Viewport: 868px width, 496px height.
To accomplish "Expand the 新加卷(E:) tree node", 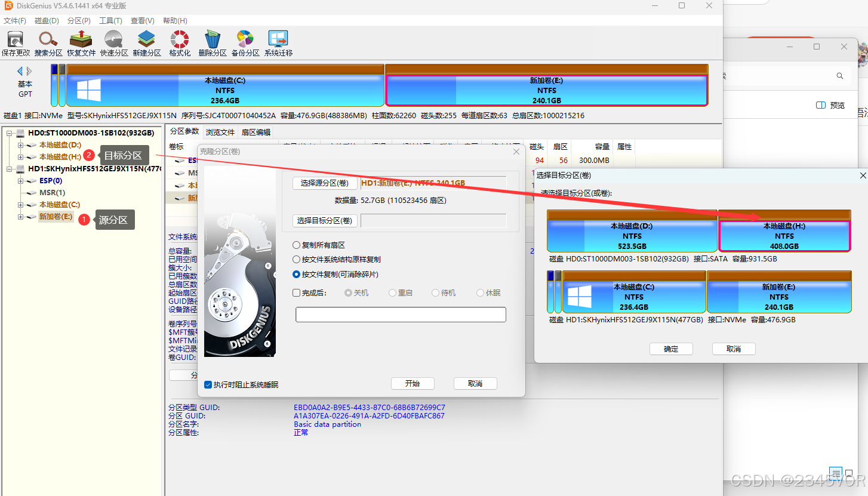I will (20, 217).
